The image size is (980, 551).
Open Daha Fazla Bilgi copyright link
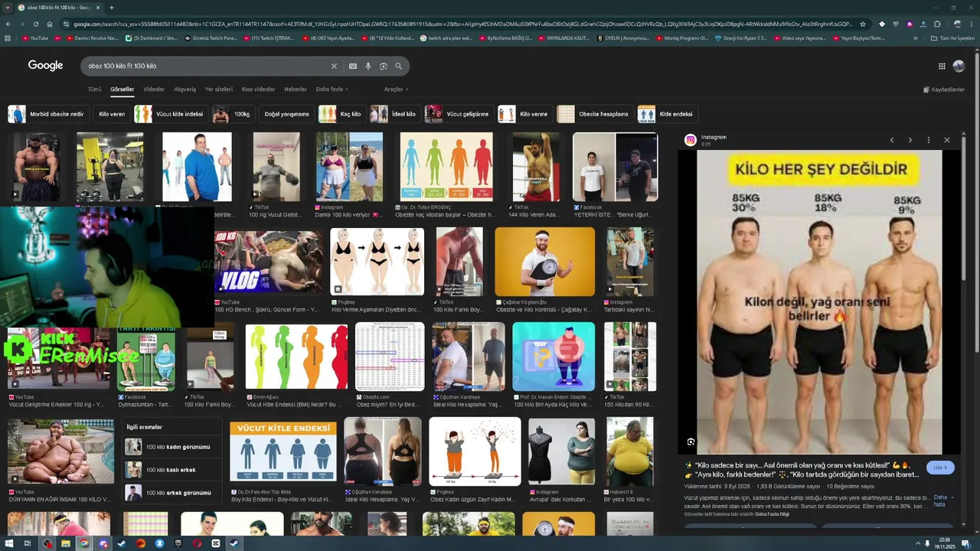(x=772, y=514)
